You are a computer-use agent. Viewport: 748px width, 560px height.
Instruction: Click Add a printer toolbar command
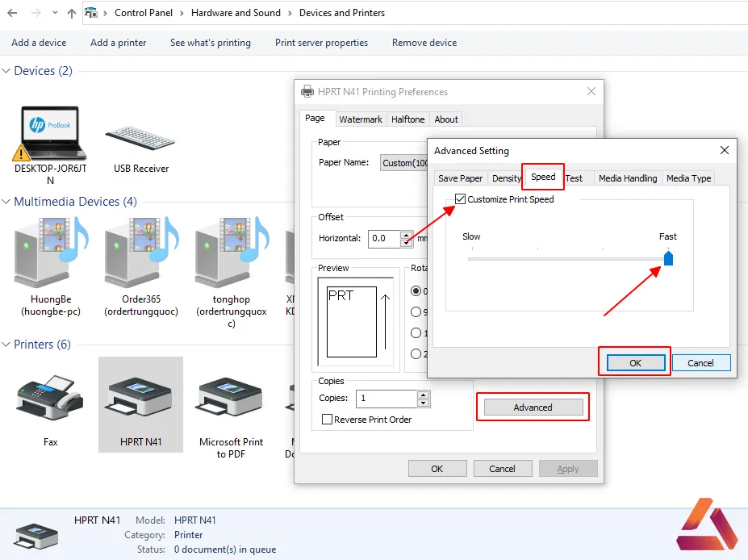tap(119, 43)
